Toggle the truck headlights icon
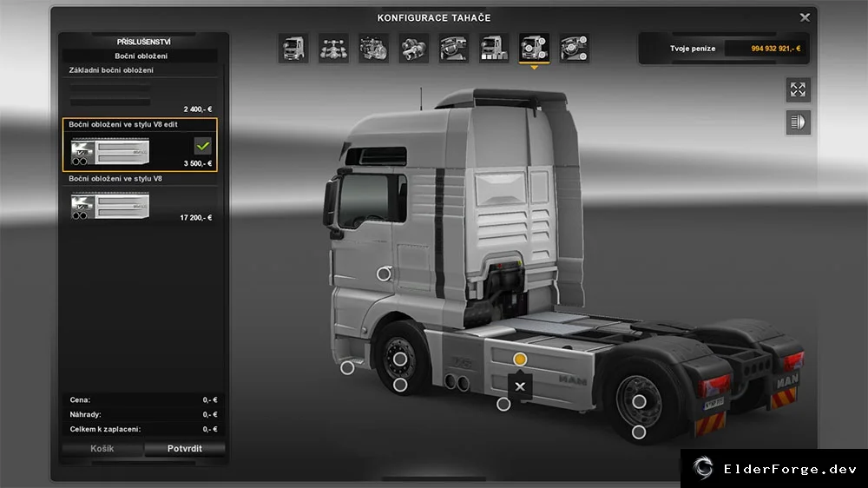Image resolution: width=868 pixels, height=488 pixels. coord(798,122)
